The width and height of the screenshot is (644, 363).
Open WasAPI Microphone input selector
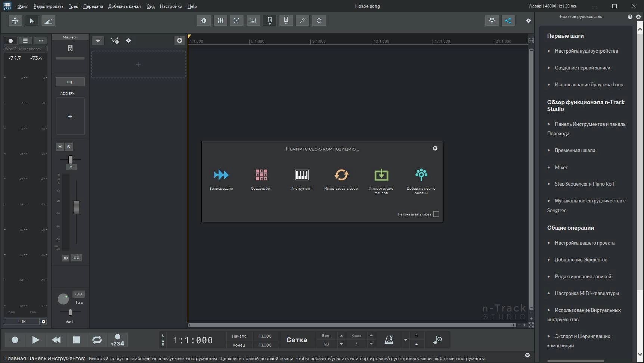[x=25, y=49]
